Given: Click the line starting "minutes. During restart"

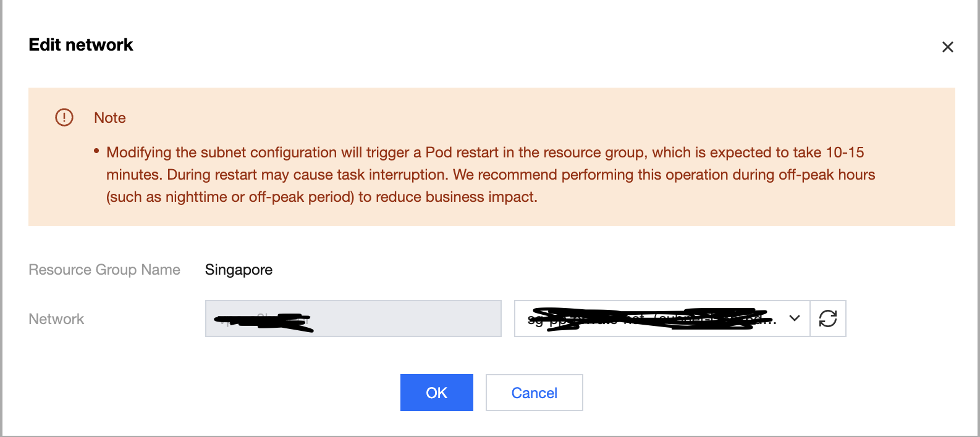Looking at the screenshot, I should pos(491,175).
